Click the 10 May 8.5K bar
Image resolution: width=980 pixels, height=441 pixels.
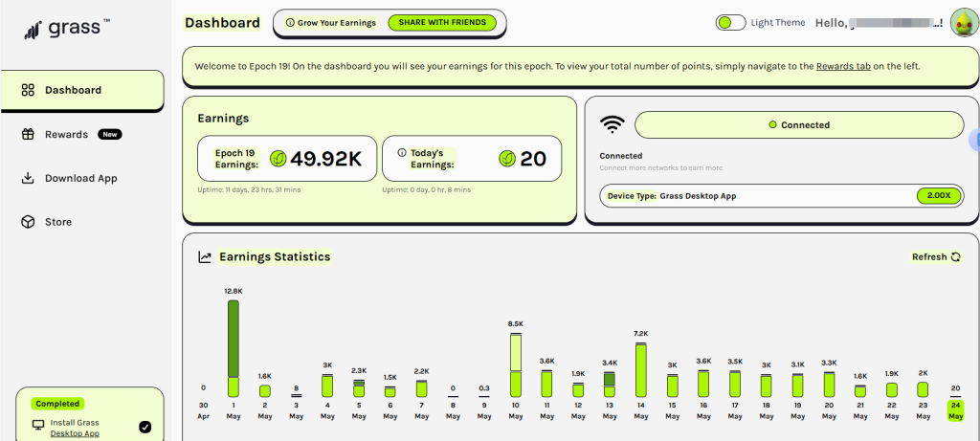click(516, 364)
